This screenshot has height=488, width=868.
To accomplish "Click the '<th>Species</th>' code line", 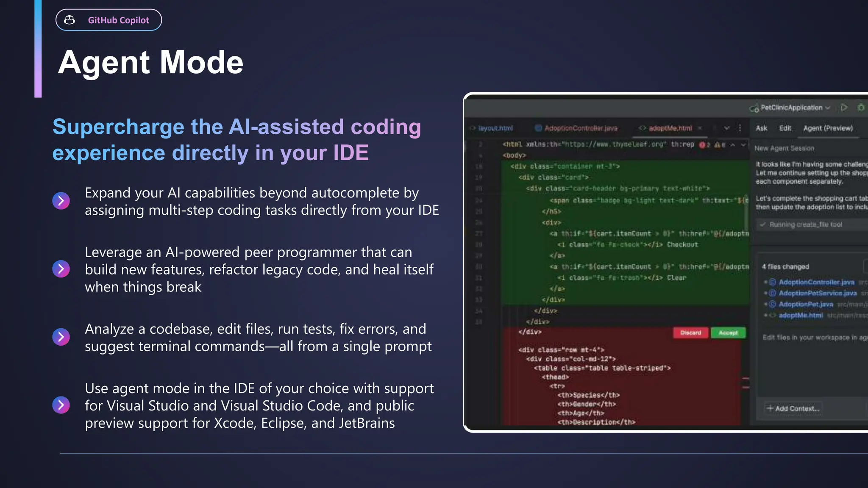I will click(588, 395).
